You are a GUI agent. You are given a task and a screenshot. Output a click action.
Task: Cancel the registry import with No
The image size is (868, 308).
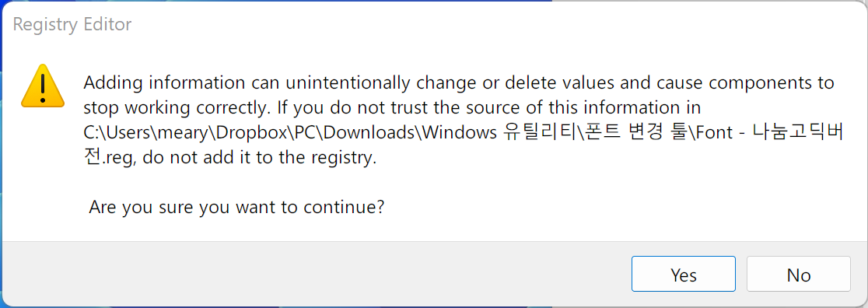[798, 275]
